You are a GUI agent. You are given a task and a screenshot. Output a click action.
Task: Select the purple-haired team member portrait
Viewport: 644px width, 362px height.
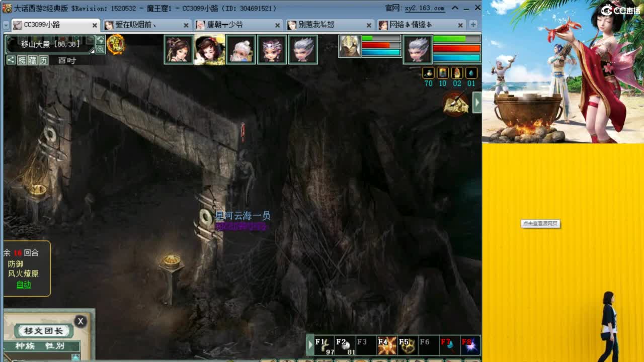click(272, 49)
